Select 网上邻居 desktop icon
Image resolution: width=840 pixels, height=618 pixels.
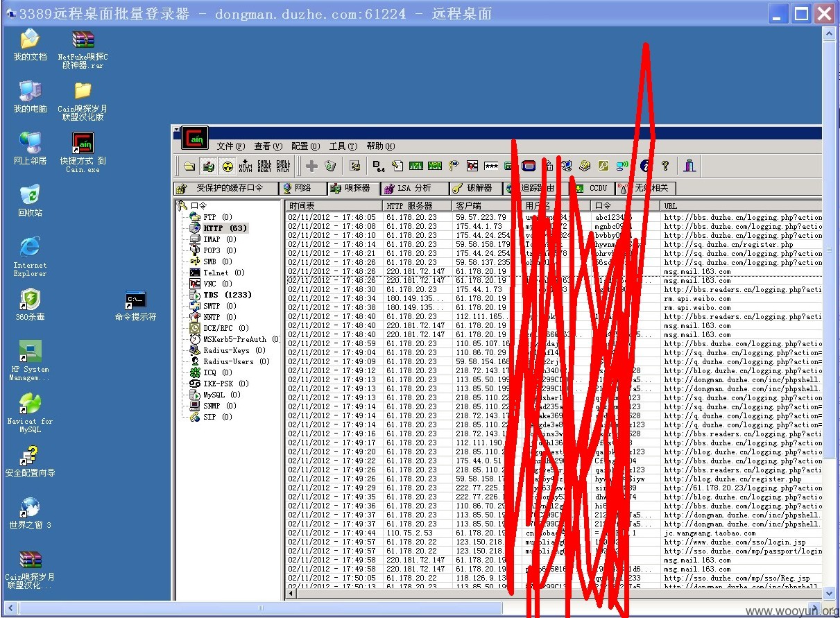point(30,148)
